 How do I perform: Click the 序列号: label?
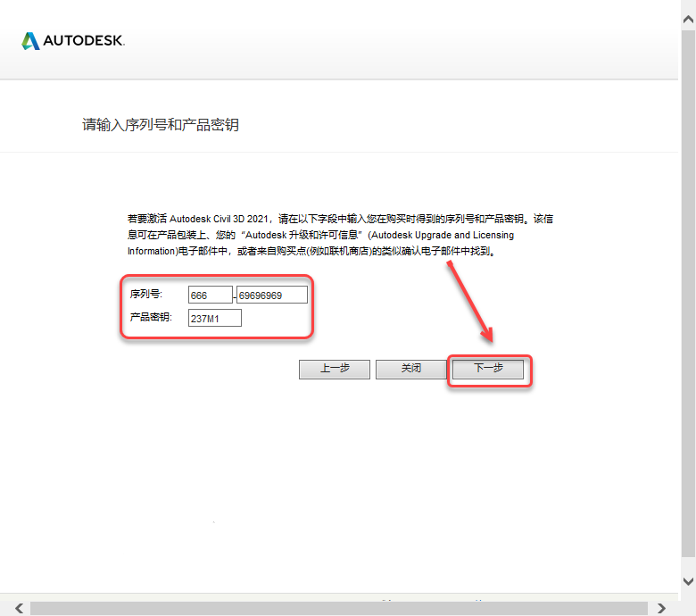tap(146, 294)
